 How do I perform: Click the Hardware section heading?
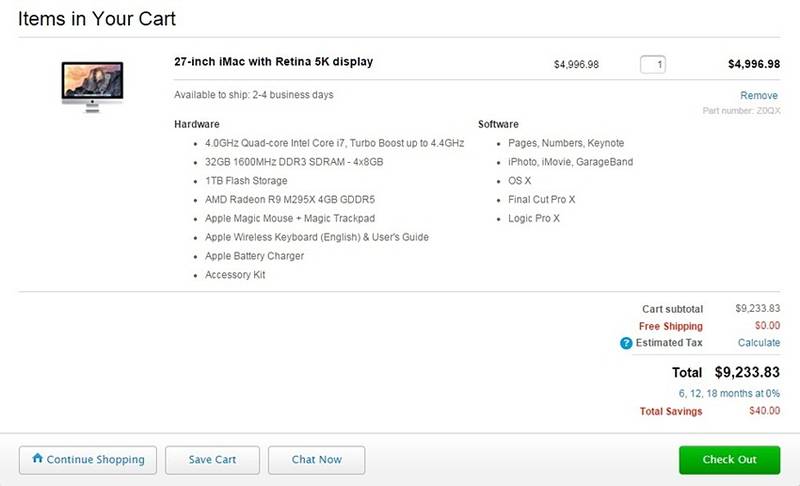pyautogui.click(x=196, y=124)
